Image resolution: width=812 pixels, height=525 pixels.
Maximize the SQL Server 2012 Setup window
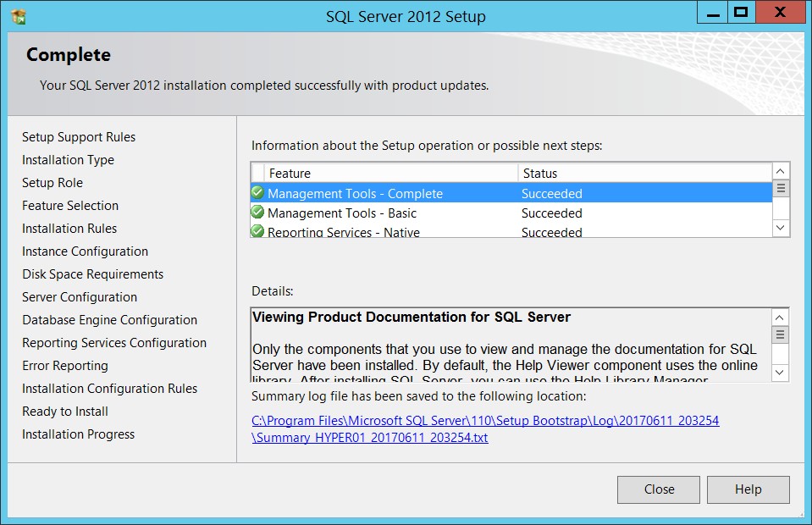pyautogui.click(x=742, y=13)
